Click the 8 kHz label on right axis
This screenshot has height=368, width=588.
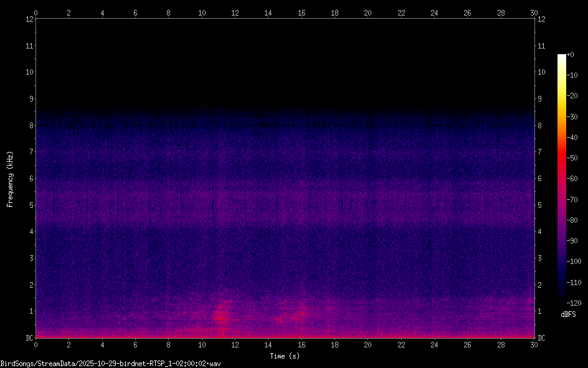coord(540,125)
